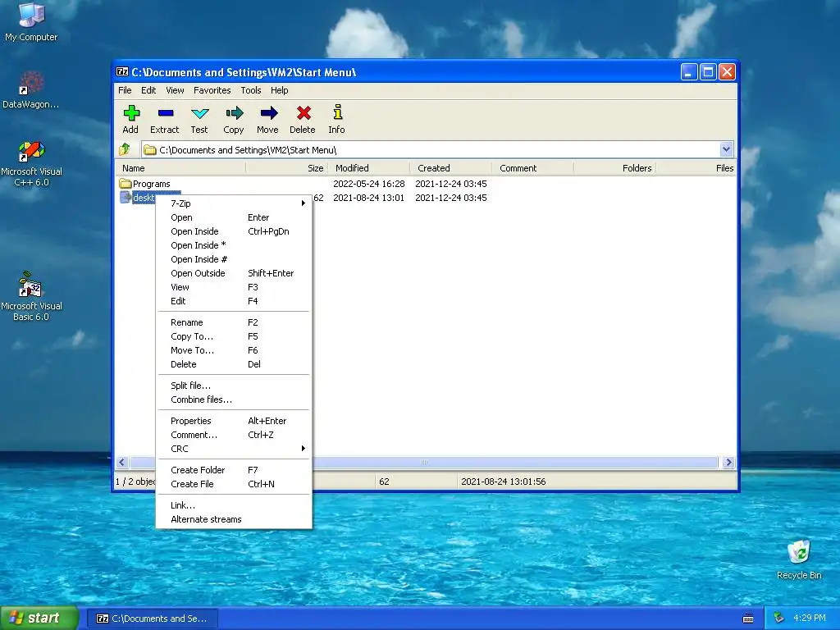Sort by Comment column header

click(533, 168)
